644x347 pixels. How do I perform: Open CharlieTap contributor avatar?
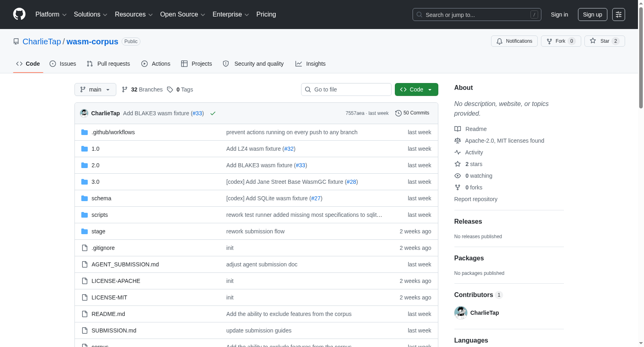(x=461, y=313)
